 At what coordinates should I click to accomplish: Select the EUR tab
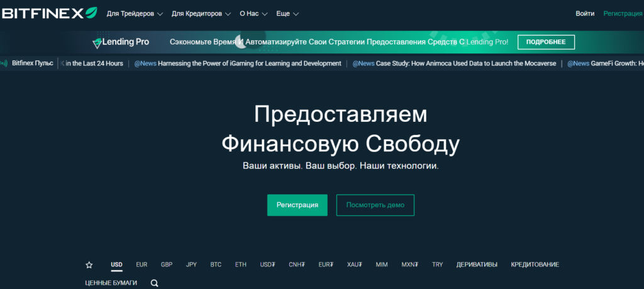tap(142, 264)
